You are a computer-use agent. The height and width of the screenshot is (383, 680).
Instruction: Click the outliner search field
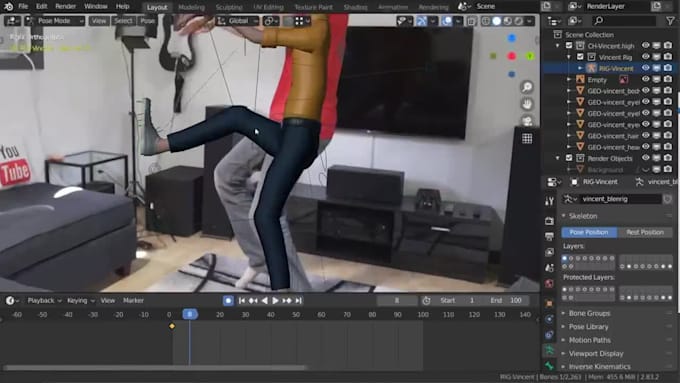click(623, 20)
